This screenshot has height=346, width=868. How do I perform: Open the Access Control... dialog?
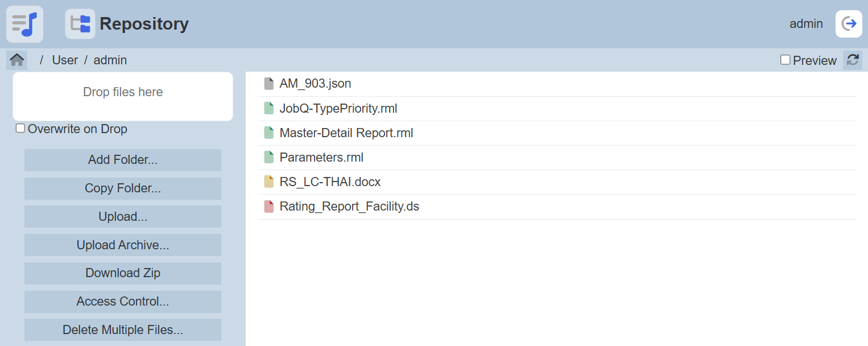click(x=123, y=302)
